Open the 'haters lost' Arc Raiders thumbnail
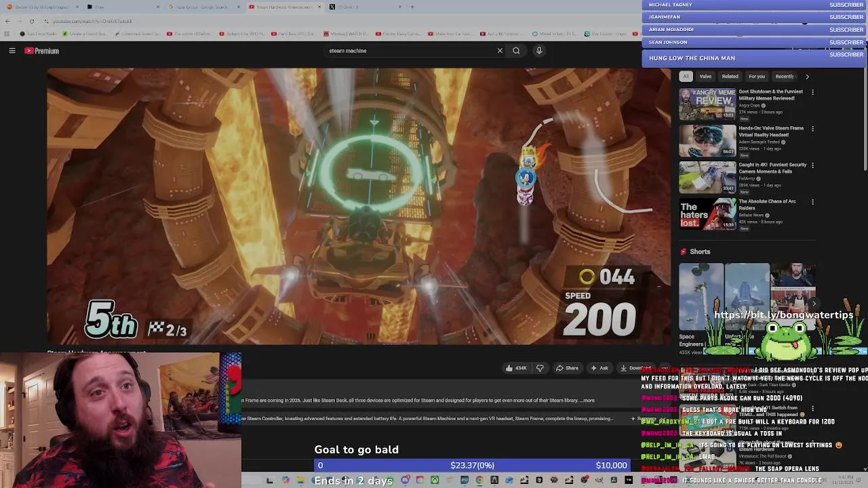 point(707,214)
